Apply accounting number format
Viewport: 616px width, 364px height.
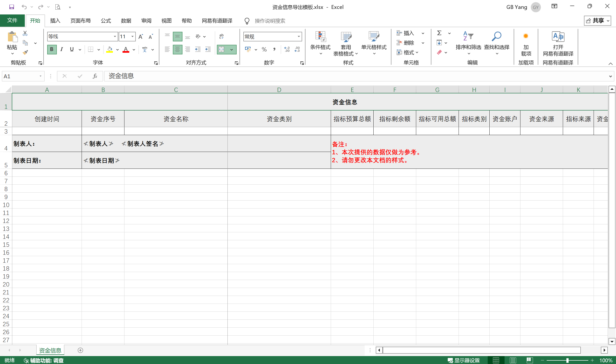point(248,50)
